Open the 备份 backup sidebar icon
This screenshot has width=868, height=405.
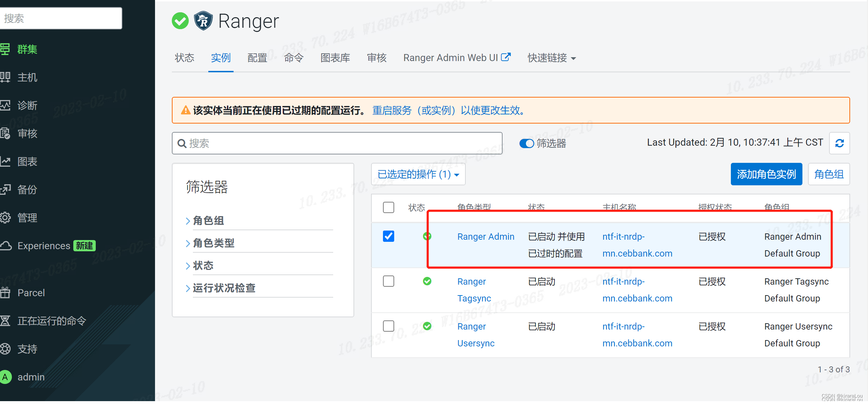[5, 190]
